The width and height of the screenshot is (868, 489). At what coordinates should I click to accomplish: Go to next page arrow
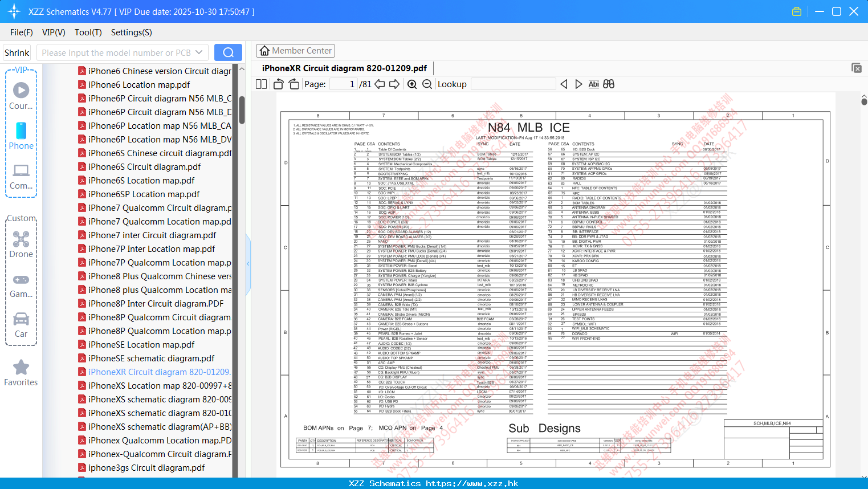(x=394, y=84)
